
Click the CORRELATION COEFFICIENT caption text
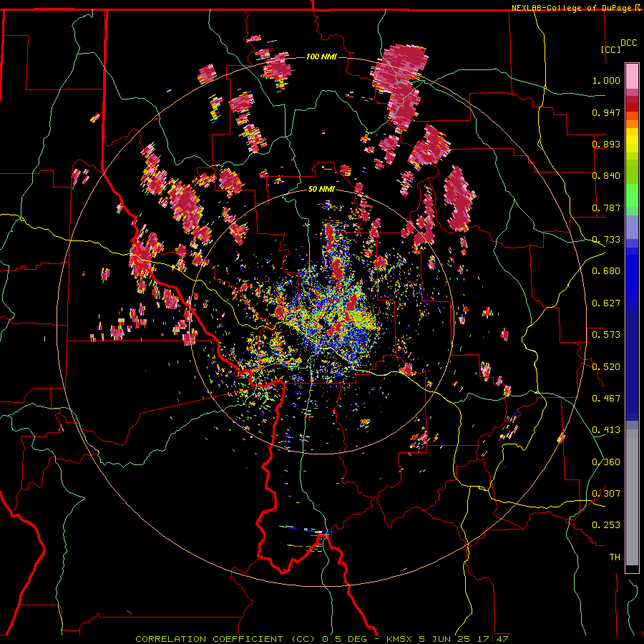(x=209, y=639)
